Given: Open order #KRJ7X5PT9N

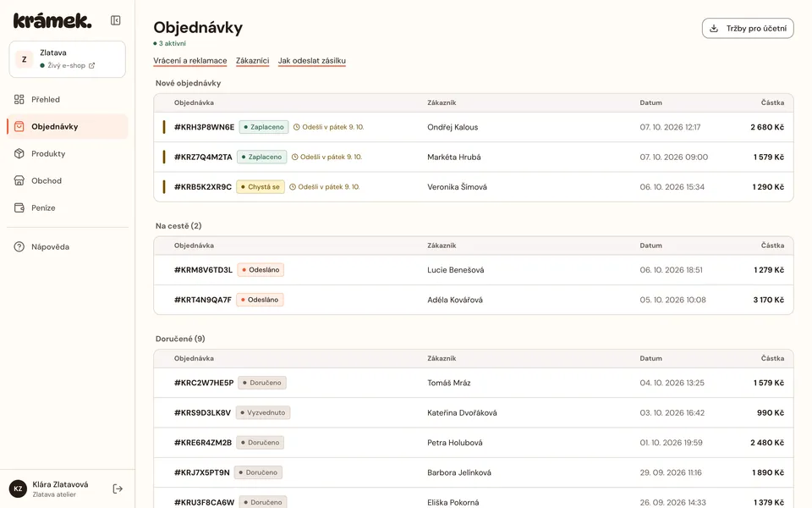Looking at the screenshot, I should tap(201, 472).
